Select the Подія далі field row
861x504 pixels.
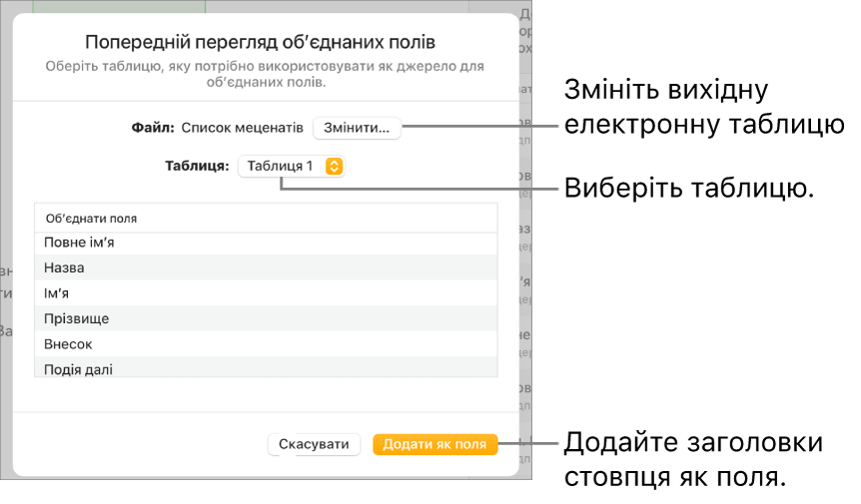pos(266,367)
